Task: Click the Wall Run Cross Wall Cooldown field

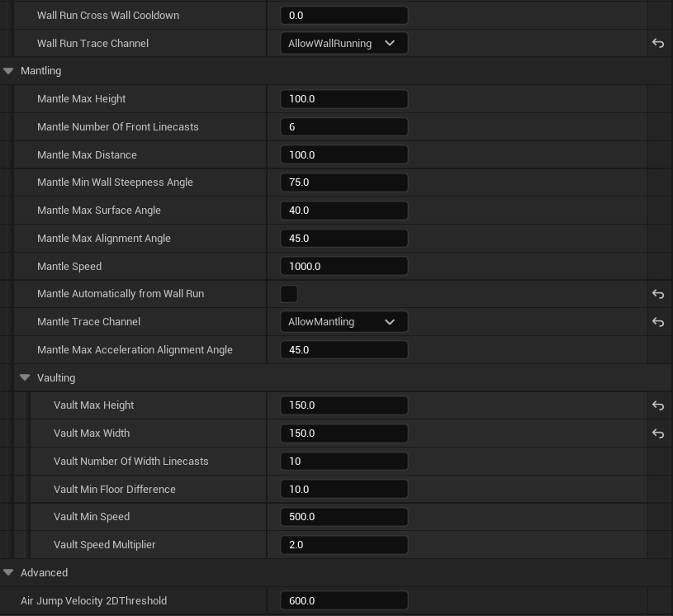Action: coord(344,16)
